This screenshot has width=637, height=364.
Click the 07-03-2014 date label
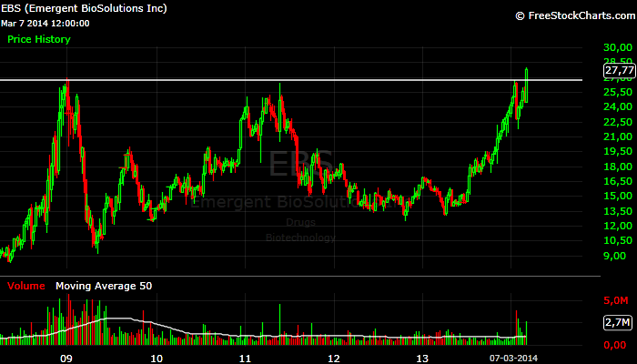click(513, 358)
